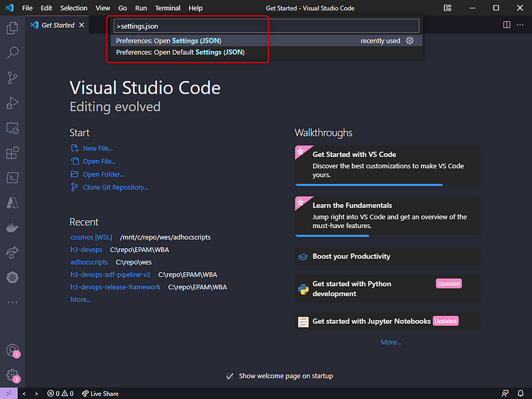
Task: Click the Clone Git Repository link
Action: [115, 188]
